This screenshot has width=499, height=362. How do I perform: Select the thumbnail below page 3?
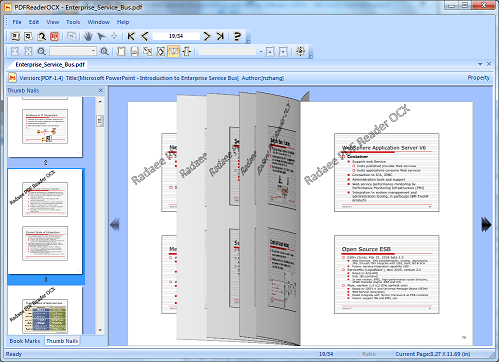pos(45,310)
